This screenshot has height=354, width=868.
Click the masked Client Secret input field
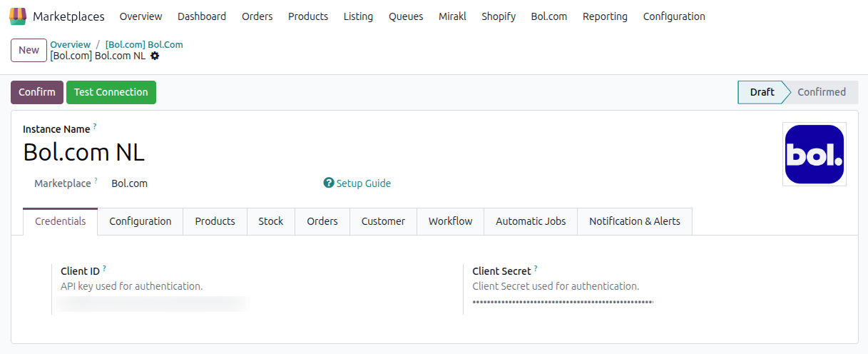563,303
